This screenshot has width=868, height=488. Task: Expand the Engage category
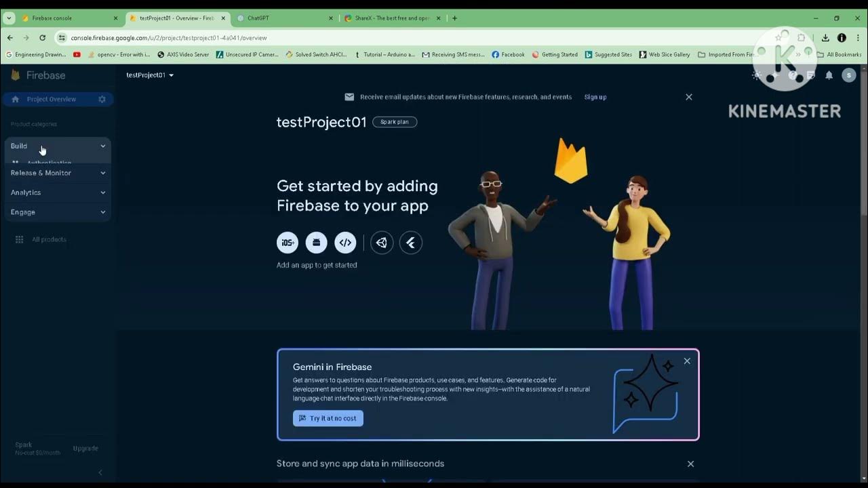click(x=58, y=212)
